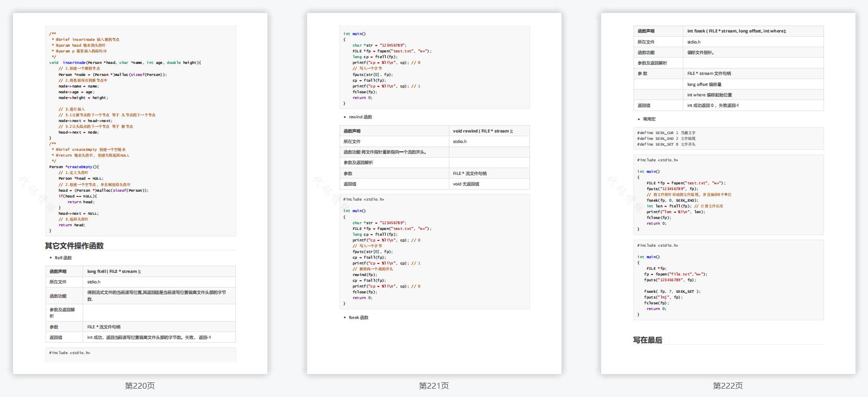Click the 第222页 page label
The width and height of the screenshot is (868, 397).
(x=728, y=386)
